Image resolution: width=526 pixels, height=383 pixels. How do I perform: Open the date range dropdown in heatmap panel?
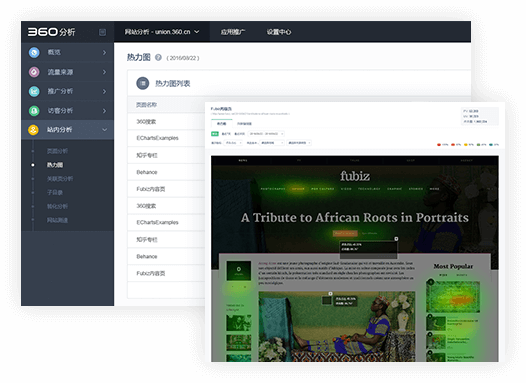266,133
